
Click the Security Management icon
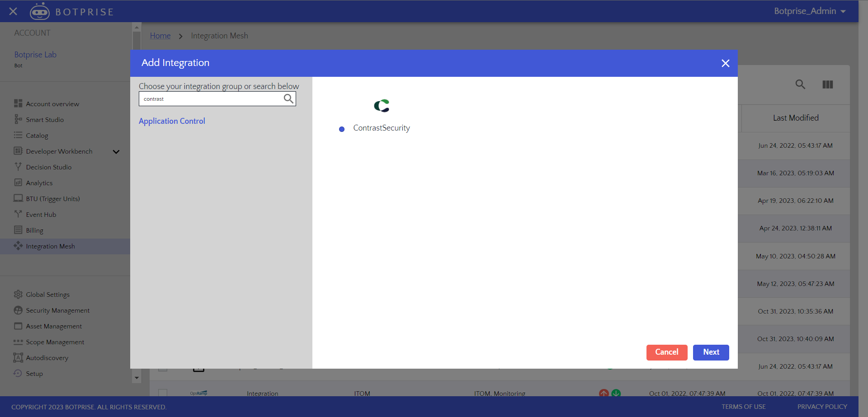pos(18,310)
